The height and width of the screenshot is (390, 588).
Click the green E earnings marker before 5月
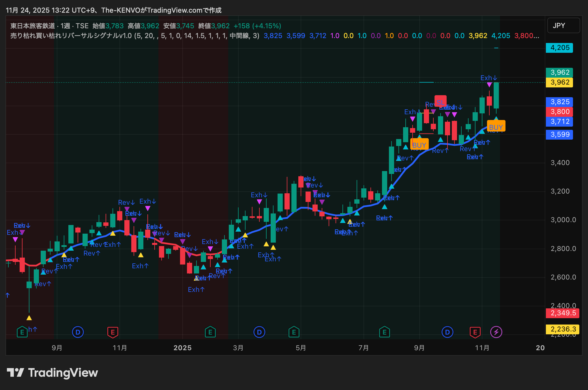(x=294, y=332)
